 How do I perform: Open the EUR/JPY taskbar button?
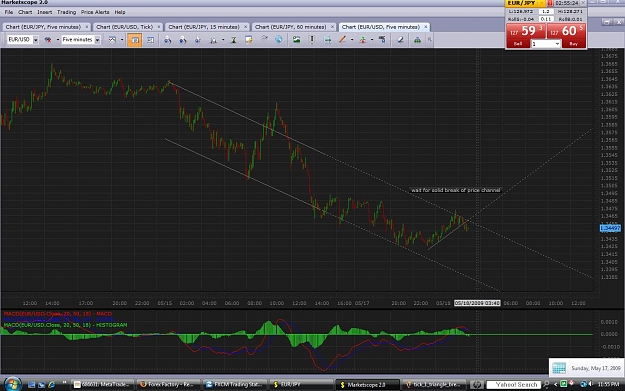(x=300, y=385)
